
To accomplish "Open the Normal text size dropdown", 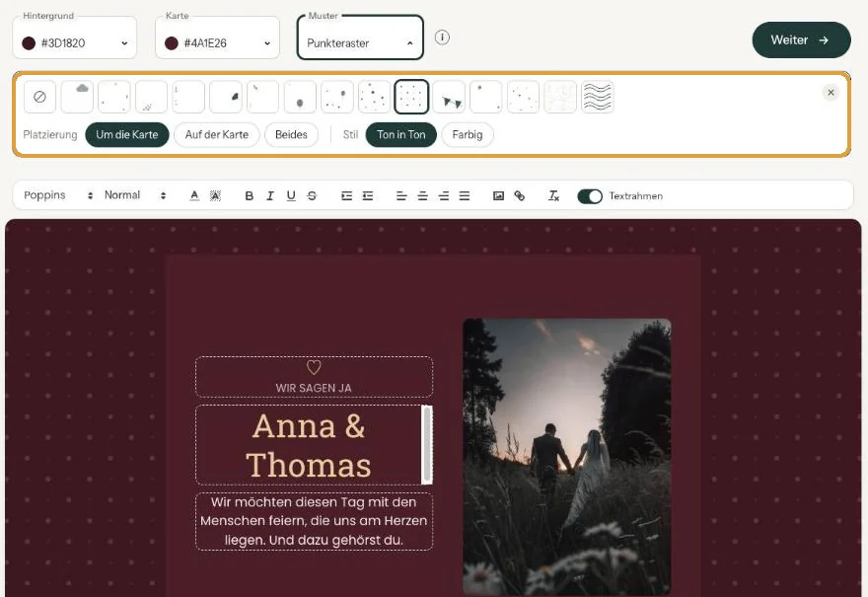I will pos(135,195).
